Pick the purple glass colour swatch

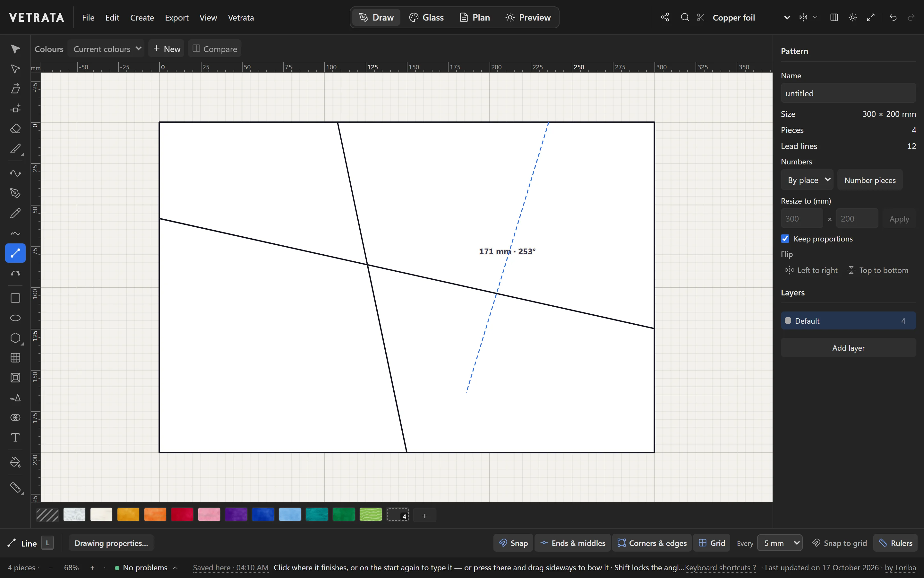236,515
